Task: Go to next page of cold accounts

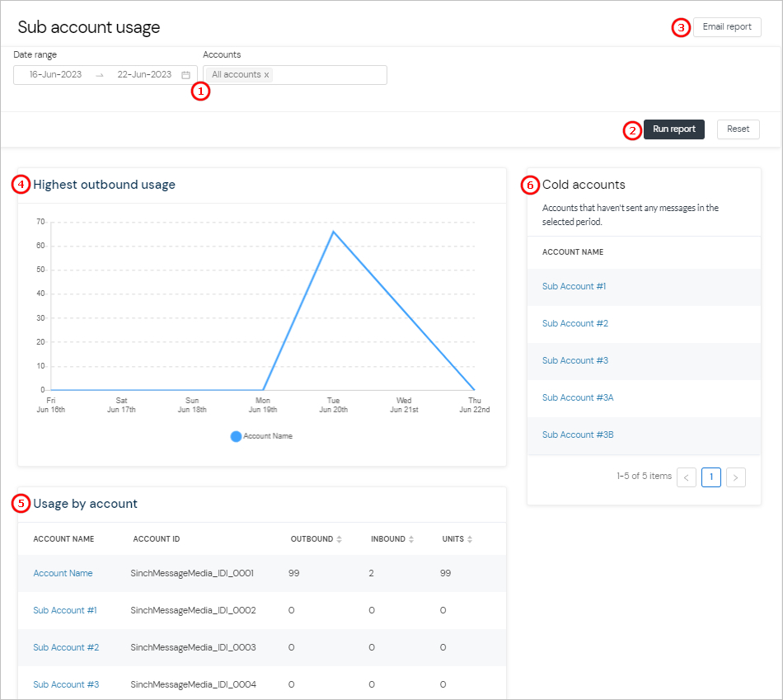Action: [x=735, y=477]
